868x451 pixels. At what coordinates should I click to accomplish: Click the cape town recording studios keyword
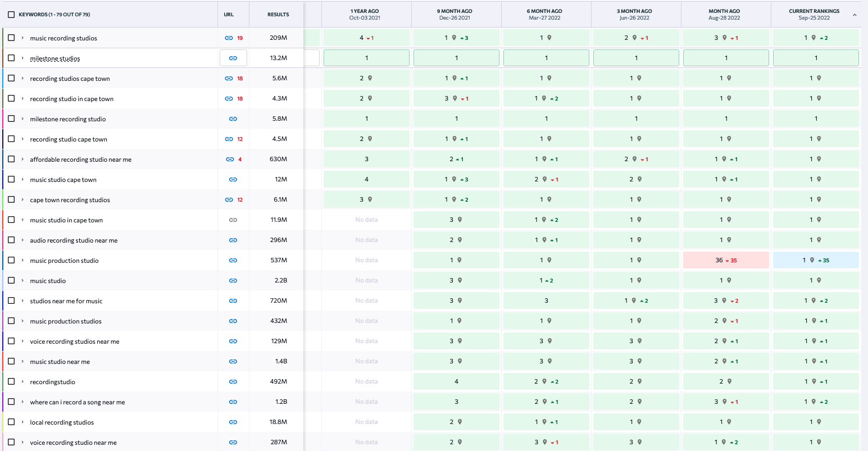[x=70, y=200]
